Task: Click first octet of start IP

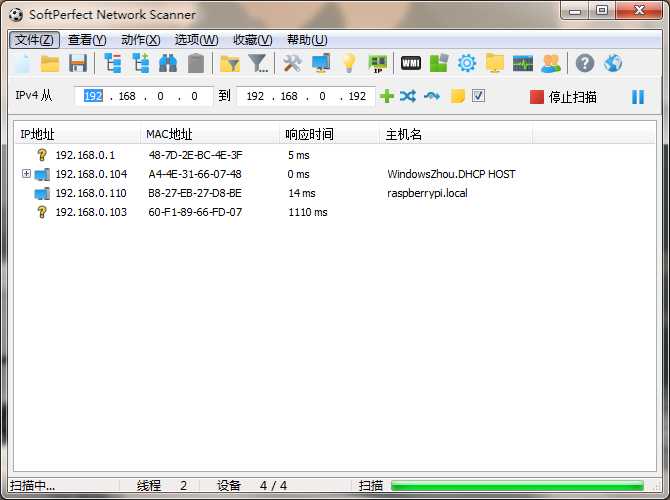Action: point(93,96)
